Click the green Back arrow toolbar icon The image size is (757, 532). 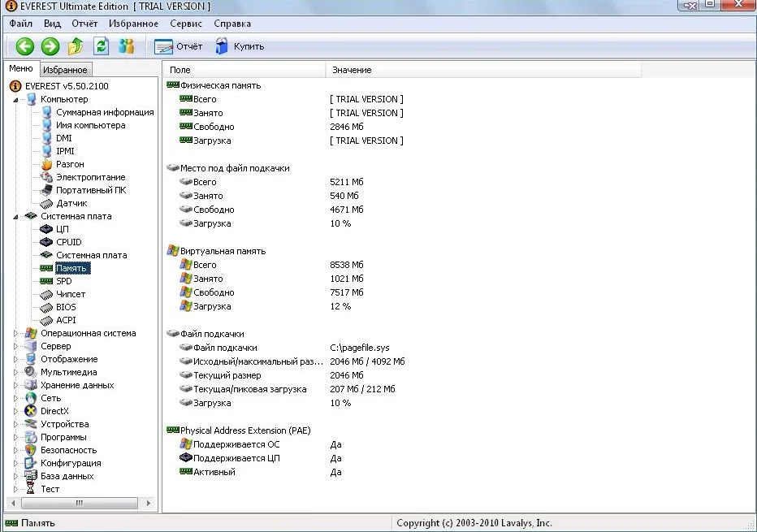[24, 47]
